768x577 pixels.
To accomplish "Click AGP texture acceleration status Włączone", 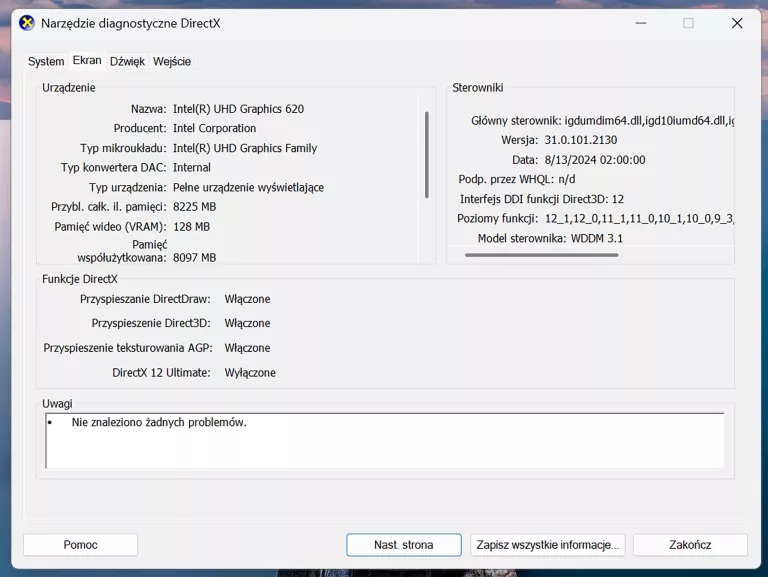I will [247, 348].
